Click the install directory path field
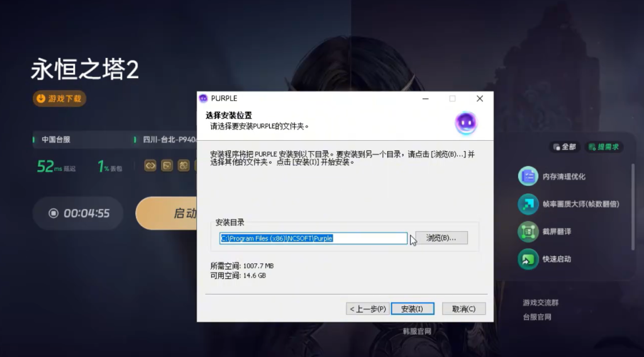The image size is (644, 357). click(313, 239)
